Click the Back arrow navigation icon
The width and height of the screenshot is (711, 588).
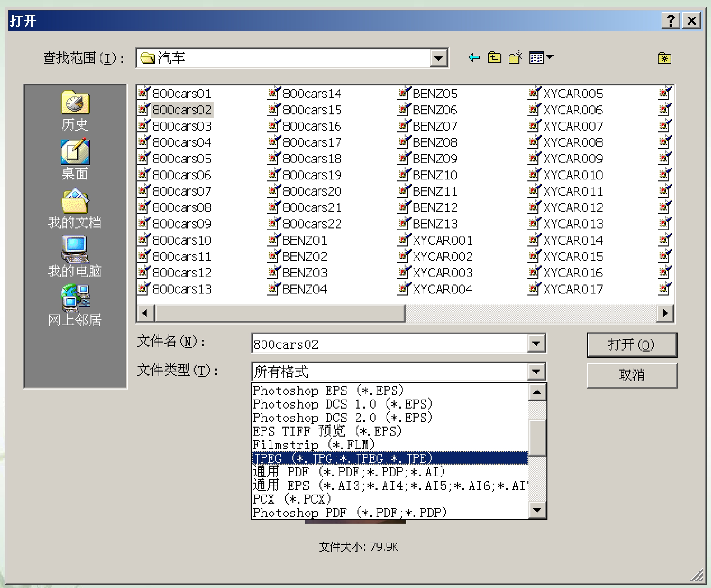tap(474, 58)
